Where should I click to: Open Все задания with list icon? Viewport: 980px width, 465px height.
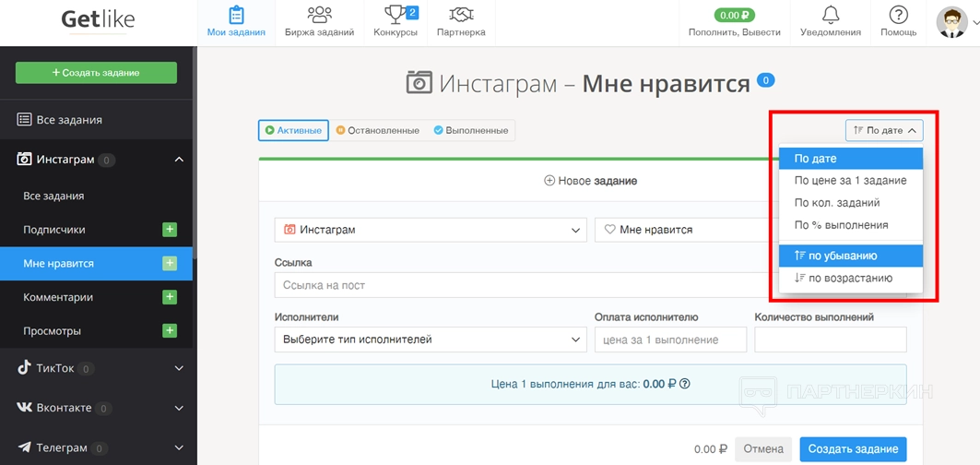(x=96, y=120)
